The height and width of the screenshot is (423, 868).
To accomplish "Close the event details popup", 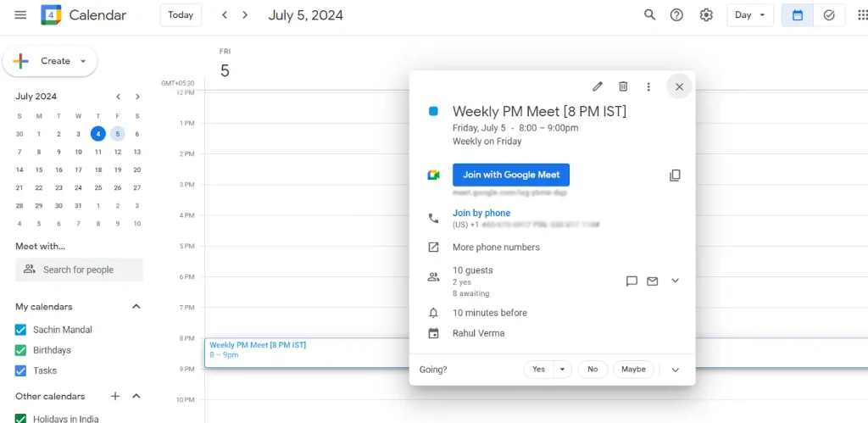I will coord(679,86).
